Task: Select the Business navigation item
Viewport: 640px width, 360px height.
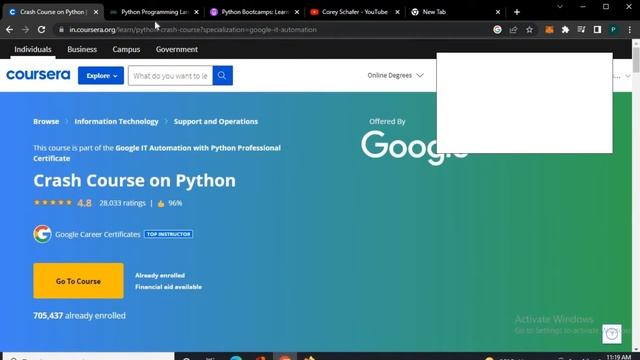Action: 82,49
